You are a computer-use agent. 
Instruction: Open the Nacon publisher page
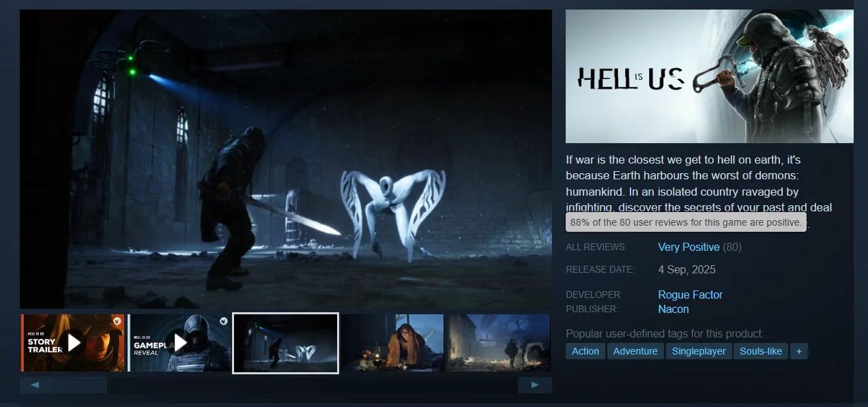tap(673, 309)
